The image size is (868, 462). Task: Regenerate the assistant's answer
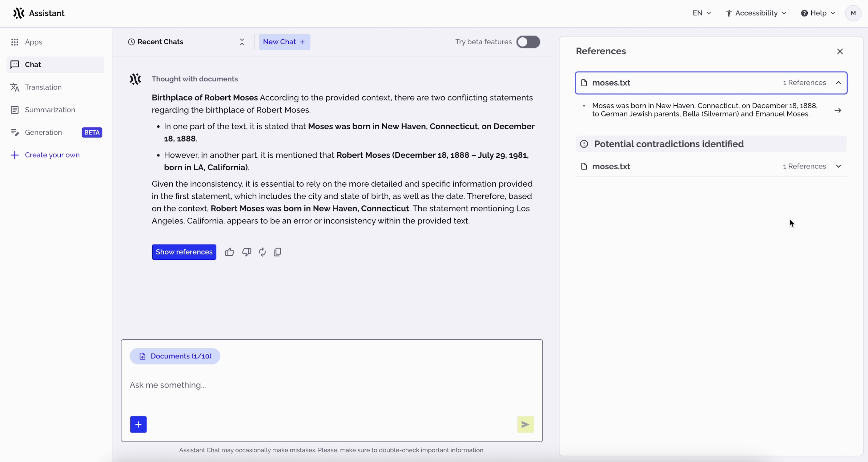[262, 252]
